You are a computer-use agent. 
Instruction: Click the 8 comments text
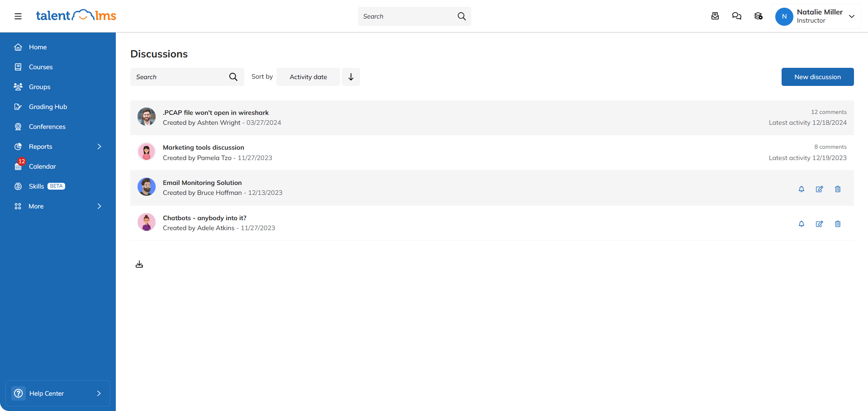tap(830, 147)
